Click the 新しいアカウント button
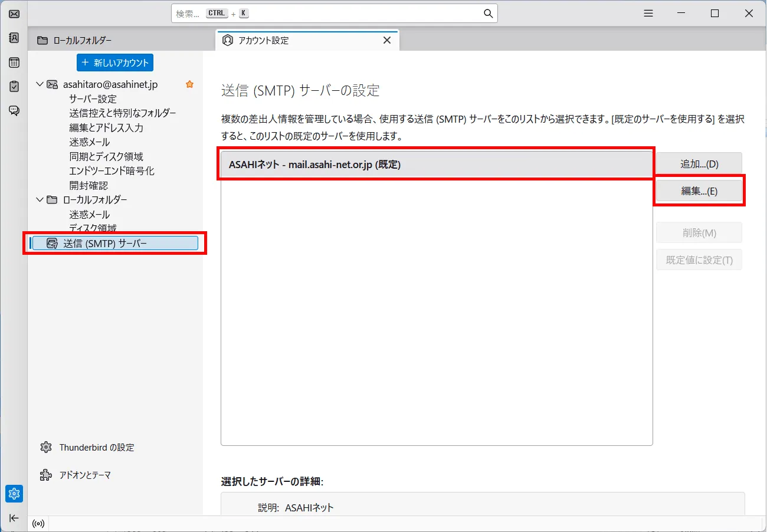767x532 pixels. point(114,63)
